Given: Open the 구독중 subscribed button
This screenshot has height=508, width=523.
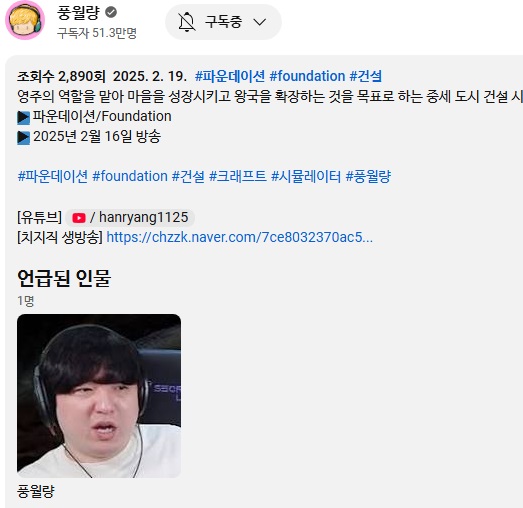Looking at the screenshot, I should tap(223, 22).
